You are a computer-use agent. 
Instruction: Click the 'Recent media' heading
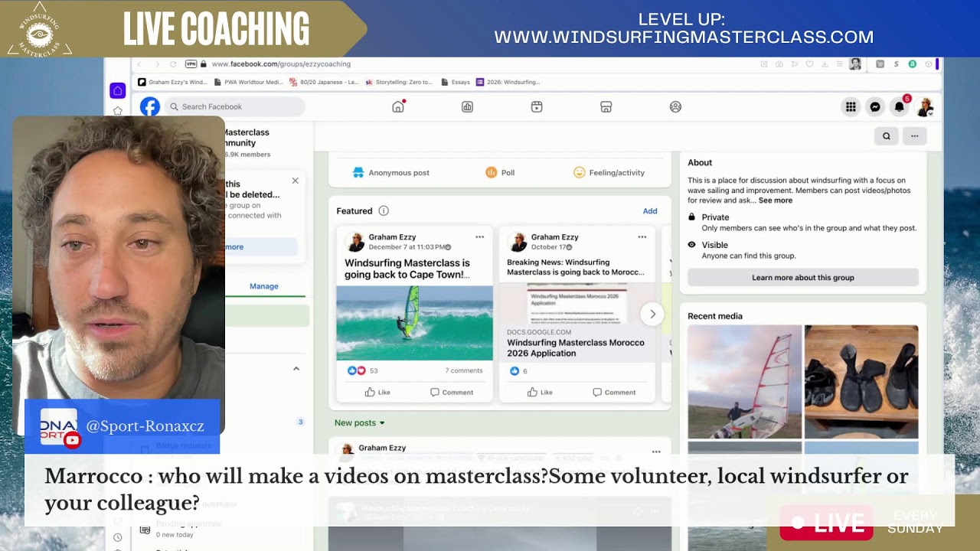click(715, 316)
